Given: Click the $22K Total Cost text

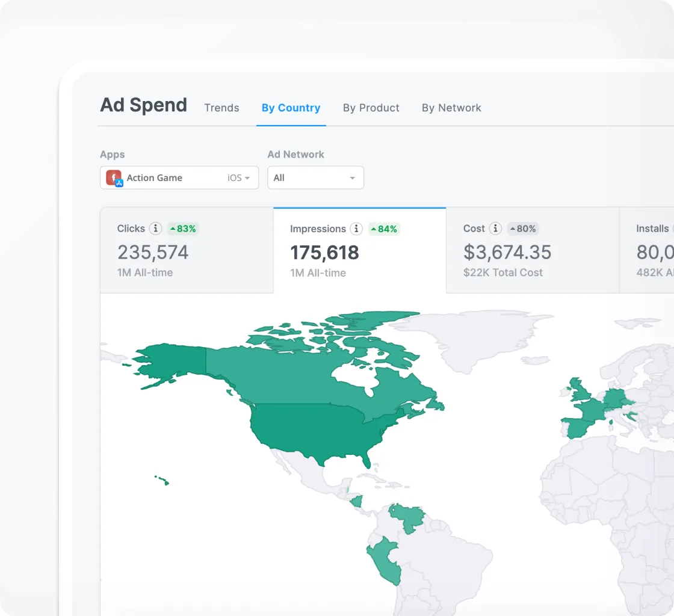Looking at the screenshot, I should click(503, 273).
